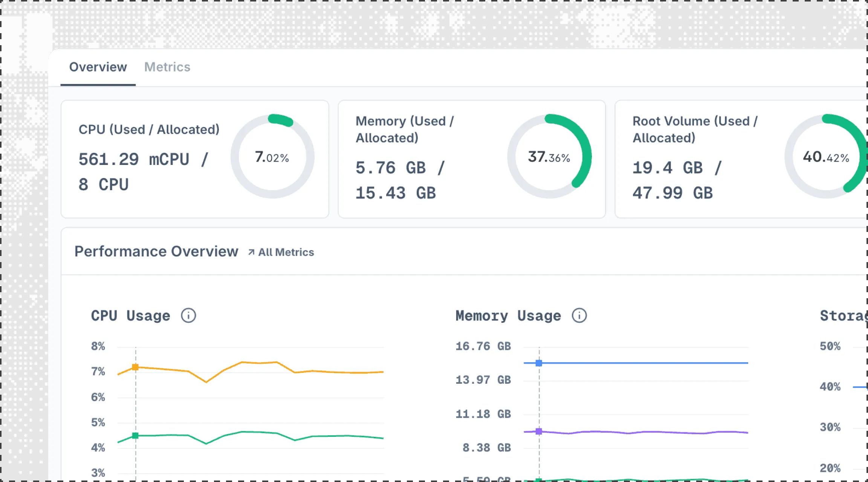Screen dimensions: 868x482
Task: Click the purple square marker on Memory chart
Action: click(x=539, y=432)
